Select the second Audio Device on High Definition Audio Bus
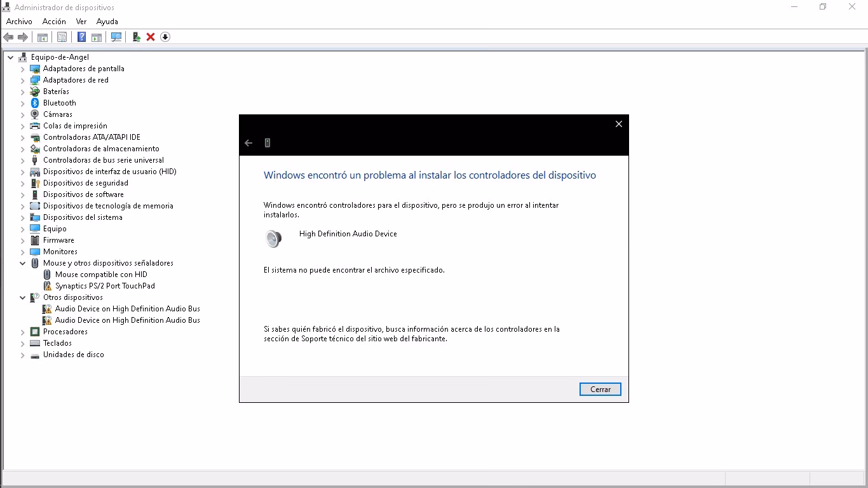 (128, 320)
